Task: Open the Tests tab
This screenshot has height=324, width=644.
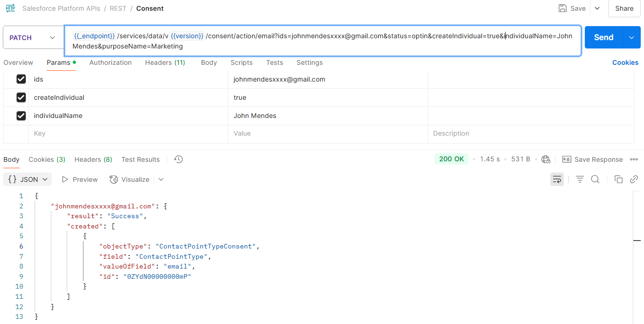Action: (274, 62)
